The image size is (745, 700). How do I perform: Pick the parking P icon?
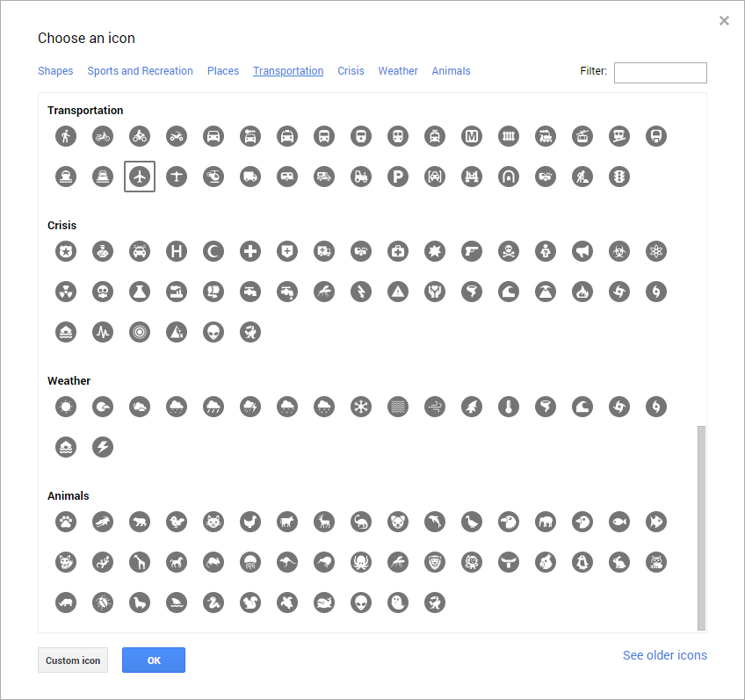pyautogui.click(x=398, y=177)
